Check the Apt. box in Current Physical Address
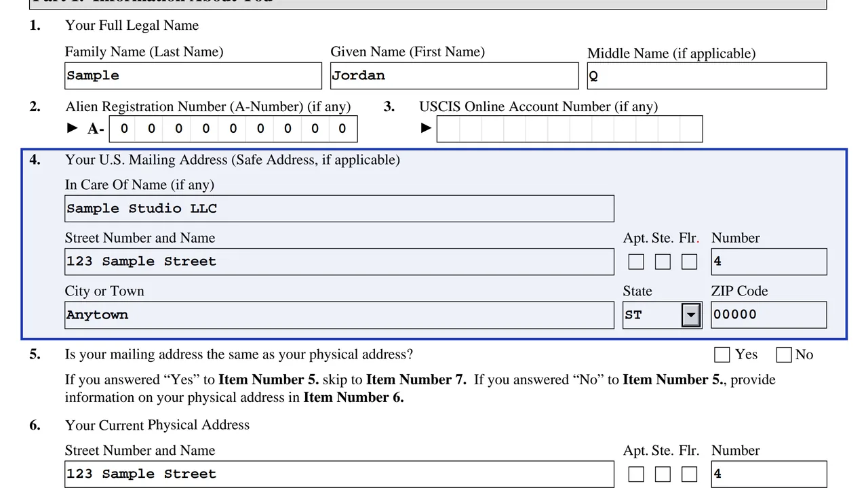The image size is (868, 488). (636, 474)
